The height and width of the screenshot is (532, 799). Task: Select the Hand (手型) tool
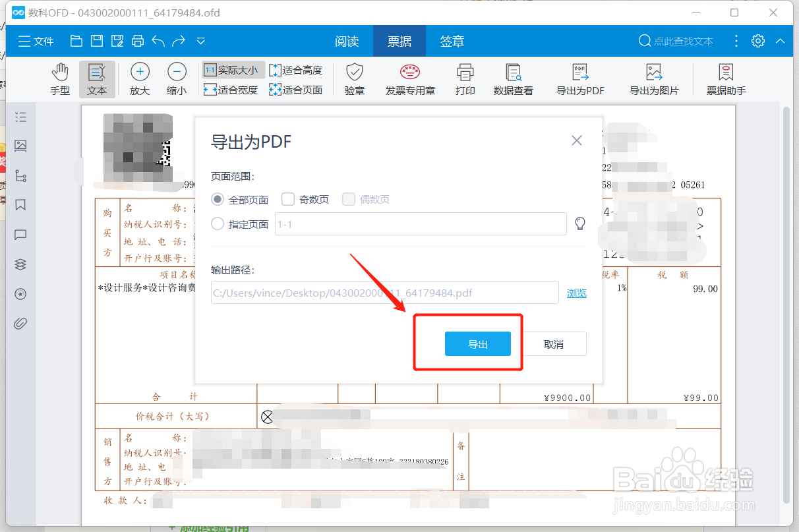(59, 78)
